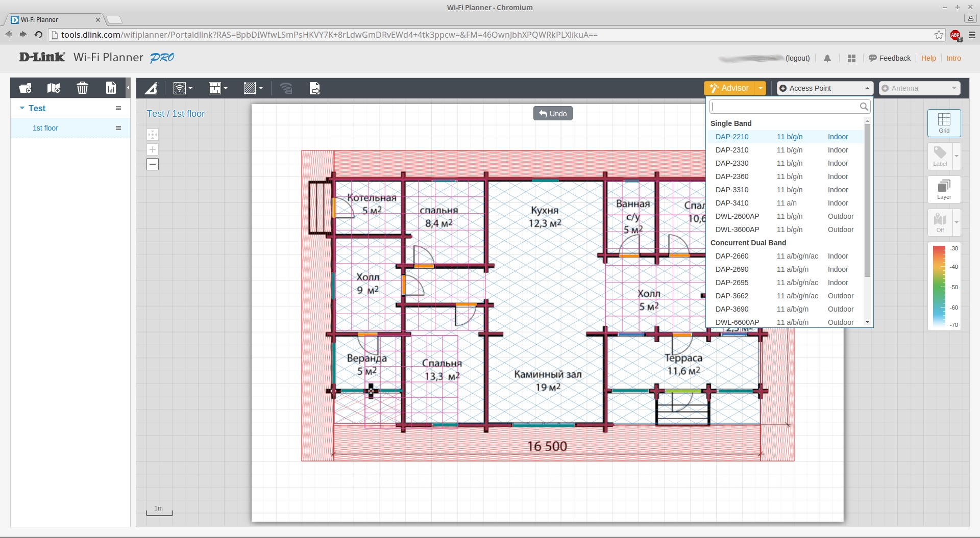This screenshot has width=980, height=538.
Task: Open the Help link
Action: [928, 58]
